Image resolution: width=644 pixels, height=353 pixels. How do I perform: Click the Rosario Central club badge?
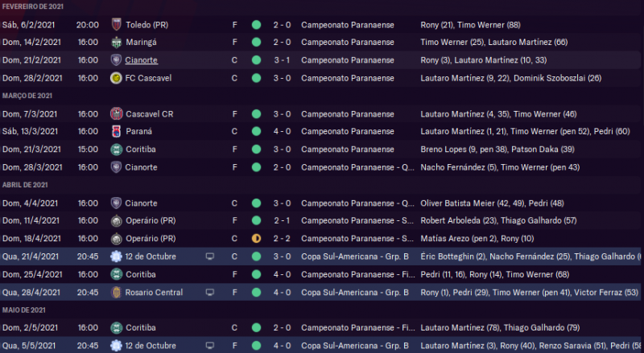click(116, 292)
